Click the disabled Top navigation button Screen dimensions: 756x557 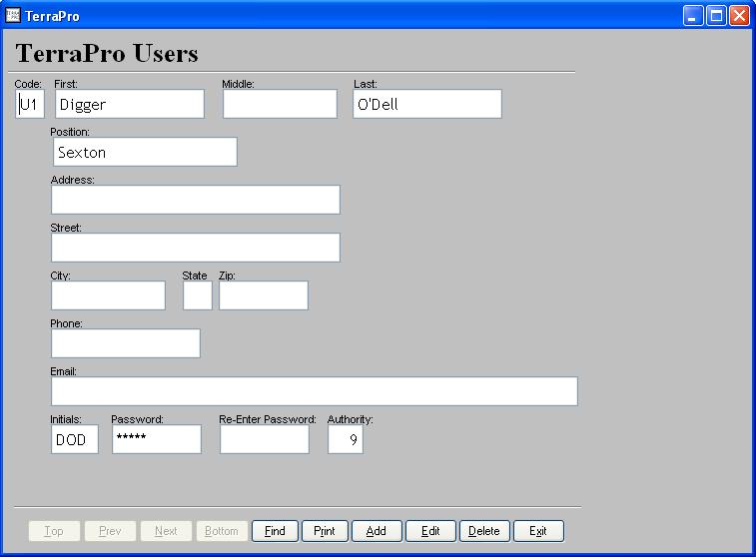(x=54, y=531)
